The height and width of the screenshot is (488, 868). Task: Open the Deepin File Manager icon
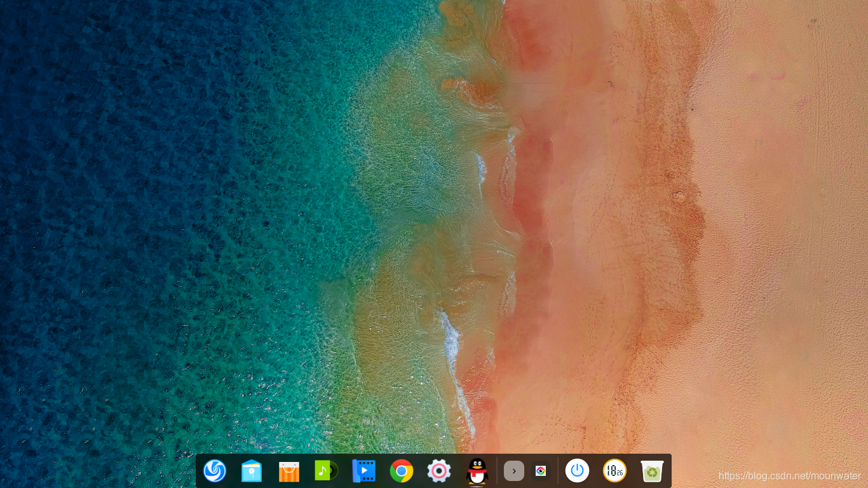pos(252,471)
